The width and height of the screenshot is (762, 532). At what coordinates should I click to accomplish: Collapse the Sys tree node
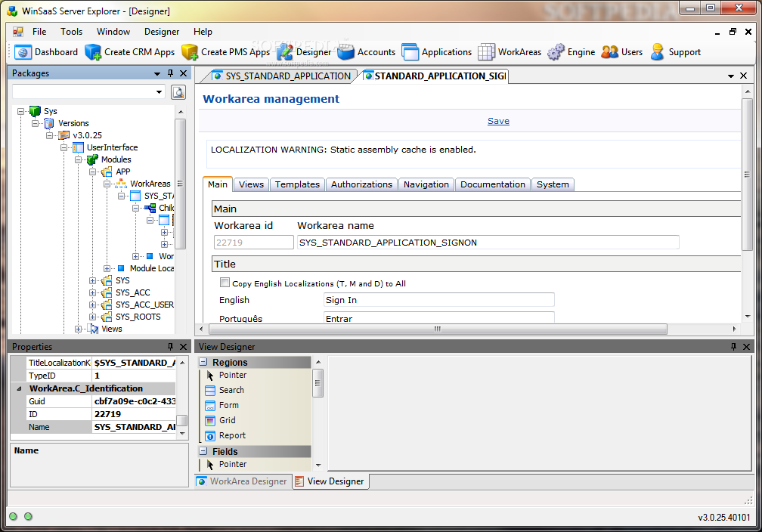tap(21, 111)
